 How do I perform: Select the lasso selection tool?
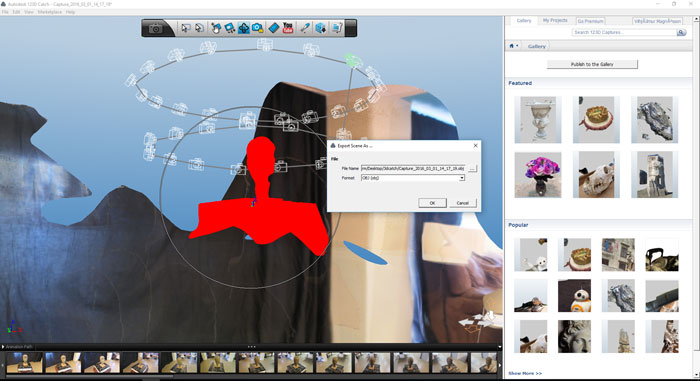199,28
